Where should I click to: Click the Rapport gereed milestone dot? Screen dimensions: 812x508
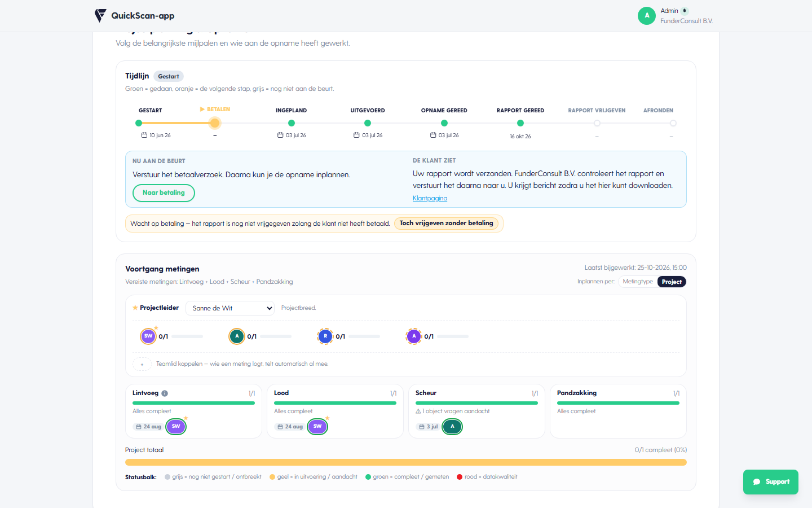520,123
